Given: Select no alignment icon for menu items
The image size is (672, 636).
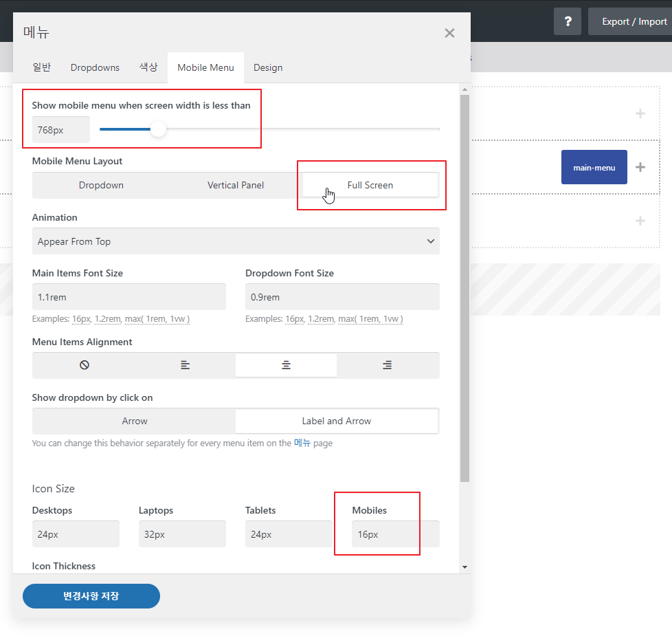Looking at the screenshot, I should click(x=85, y=365).
